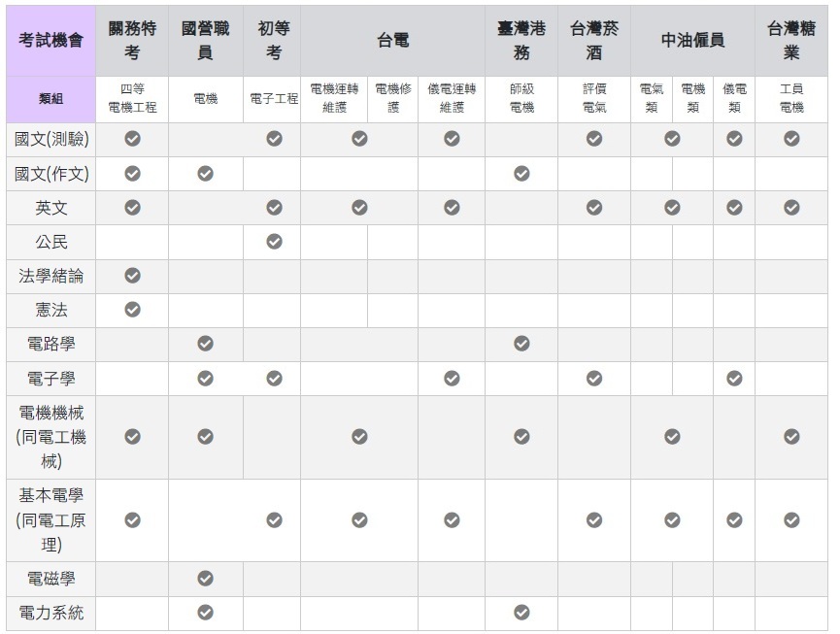Image resolution: width=840 pixels, height=634 pixels.
Task: Click the 電力系統 row label
Action: 50,613
